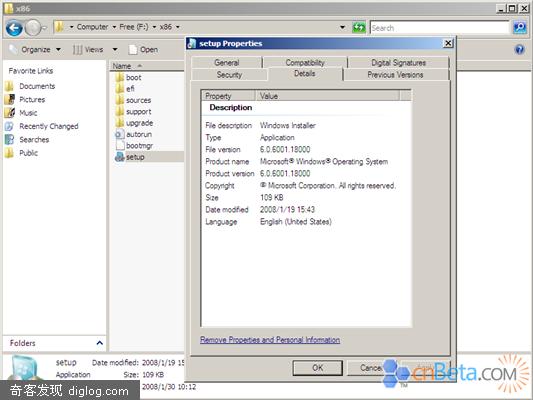Click the support folder icon
This screenshot has height=400, width=533.
pyautogui.click(x=120, y=111)
